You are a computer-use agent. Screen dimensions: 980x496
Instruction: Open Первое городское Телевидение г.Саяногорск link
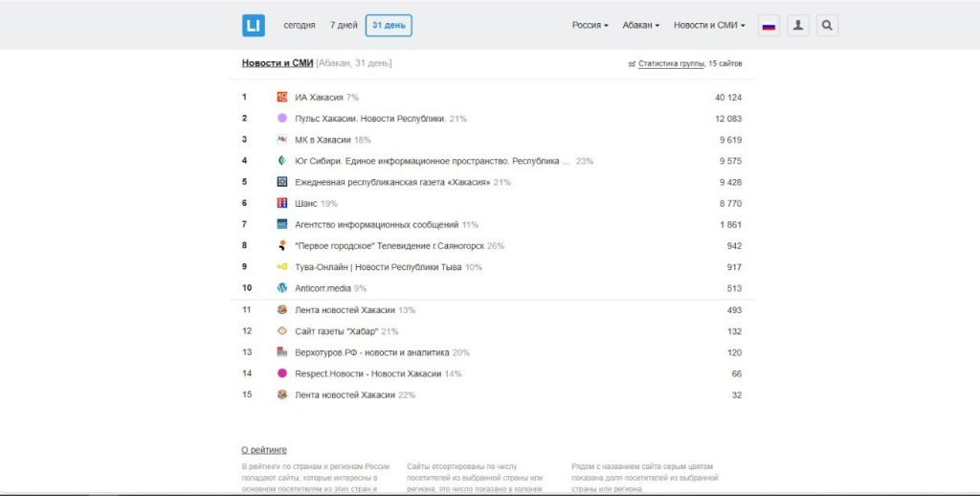pyautogui.click(x=390, y=246)
